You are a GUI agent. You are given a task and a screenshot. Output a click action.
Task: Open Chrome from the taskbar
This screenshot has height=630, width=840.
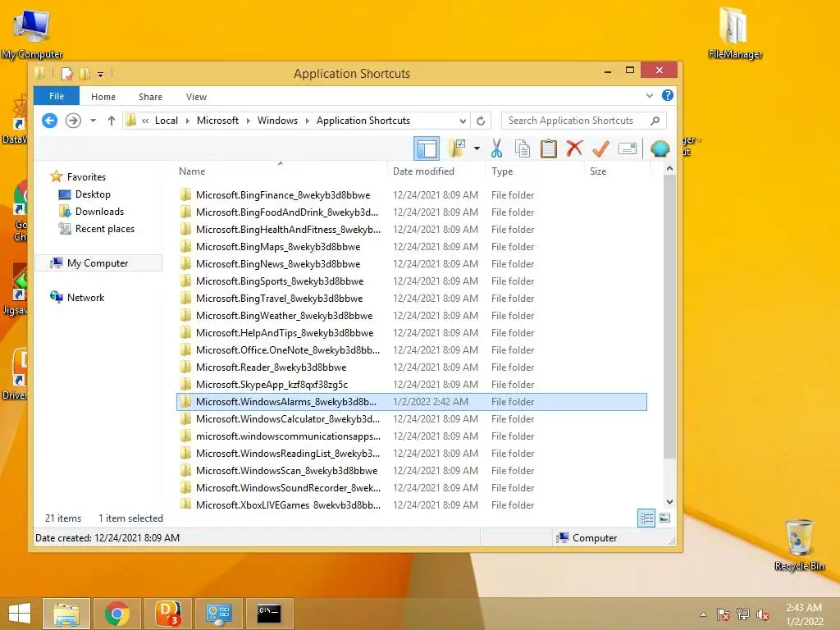pyautogui.click(x=117, y=614)
